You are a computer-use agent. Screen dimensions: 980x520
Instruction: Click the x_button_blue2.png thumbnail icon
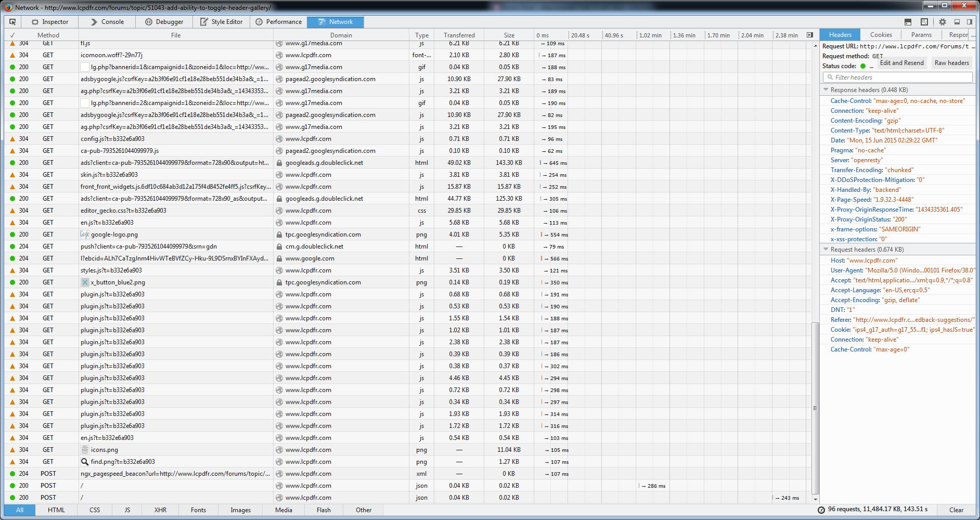pos(85,282)
